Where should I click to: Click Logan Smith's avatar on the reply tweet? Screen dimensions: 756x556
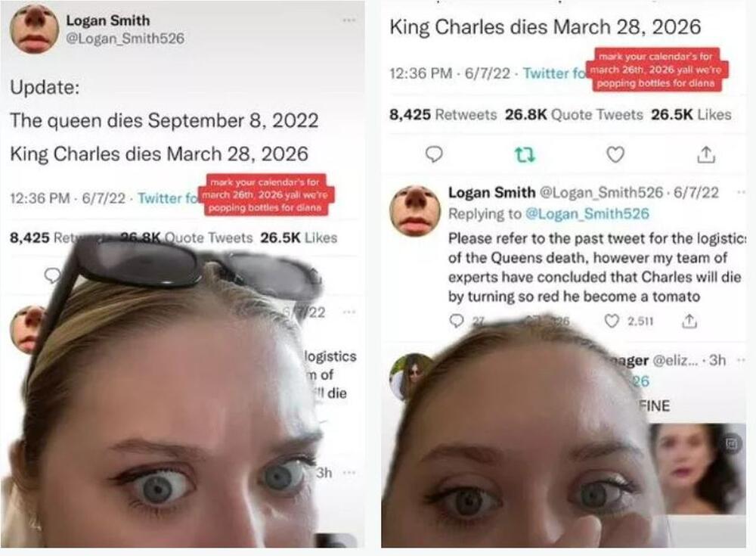[x=414, y=211]
